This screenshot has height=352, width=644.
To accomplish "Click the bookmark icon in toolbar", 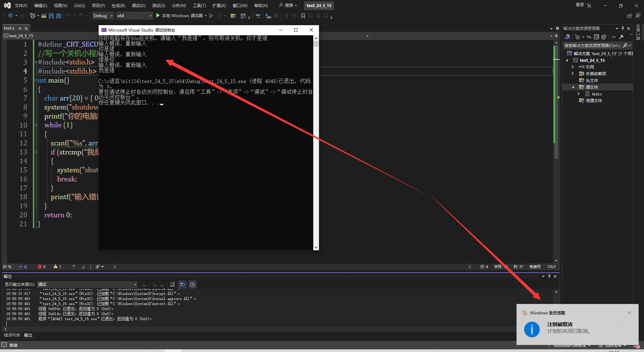I will tap(303, 15).
